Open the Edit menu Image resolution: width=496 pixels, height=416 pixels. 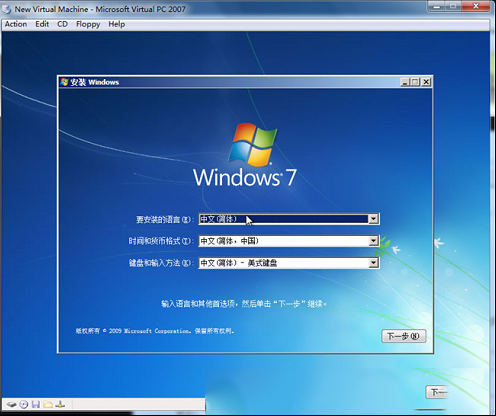pos(42,24)
